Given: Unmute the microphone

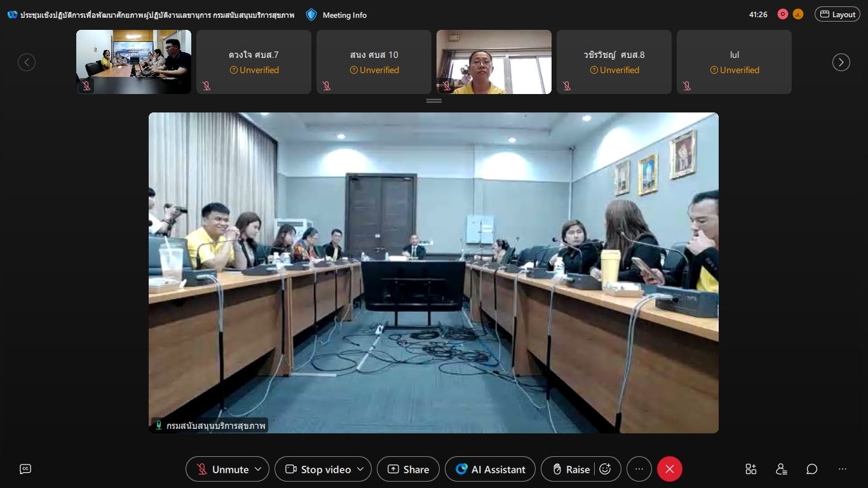Looking at the screenshot, I should coord(221,469).
